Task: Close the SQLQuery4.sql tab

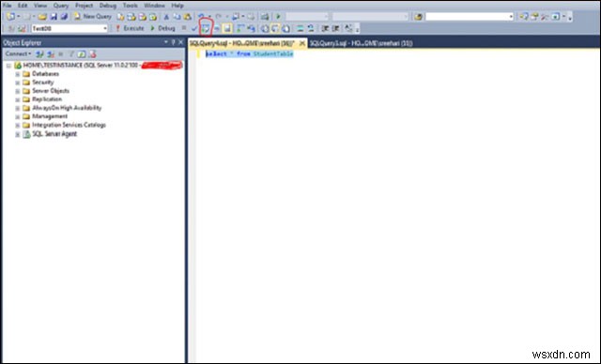Action: coord(302,43)
